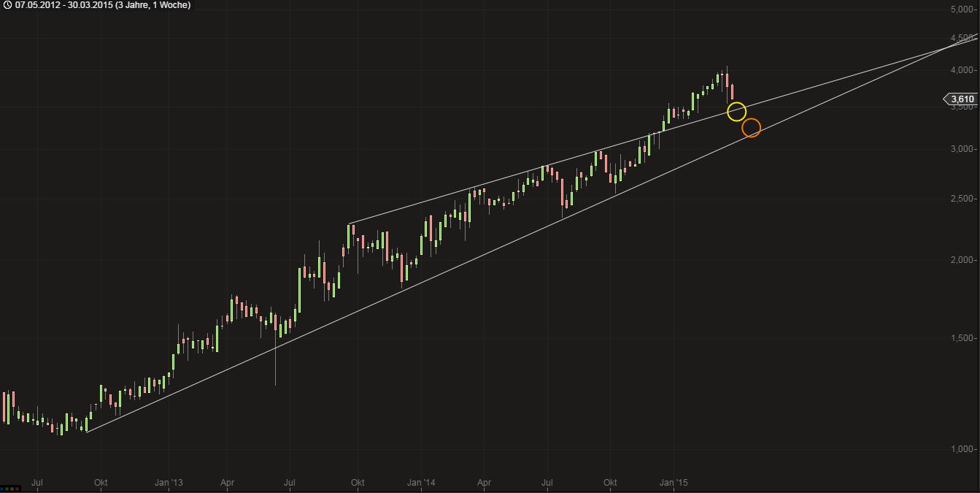Click the 1,000 price axis label
980x493 pixels.
pos(962,449)
